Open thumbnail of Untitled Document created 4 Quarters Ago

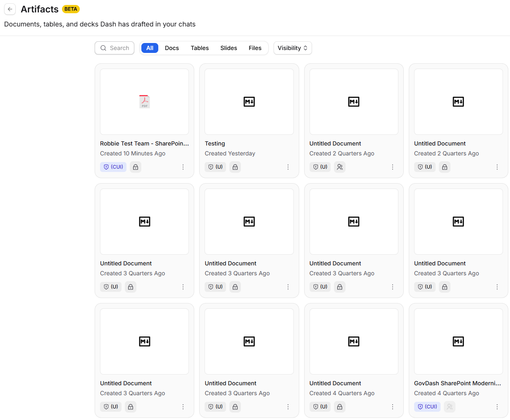pos(354,341)
